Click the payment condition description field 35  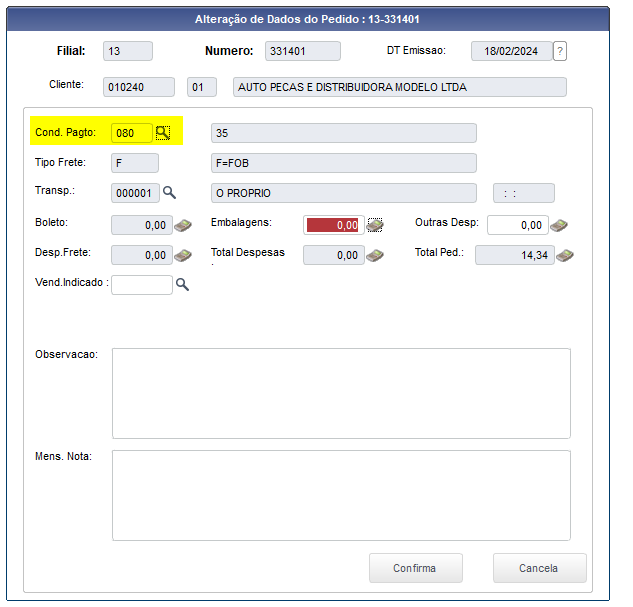point(344,133)
